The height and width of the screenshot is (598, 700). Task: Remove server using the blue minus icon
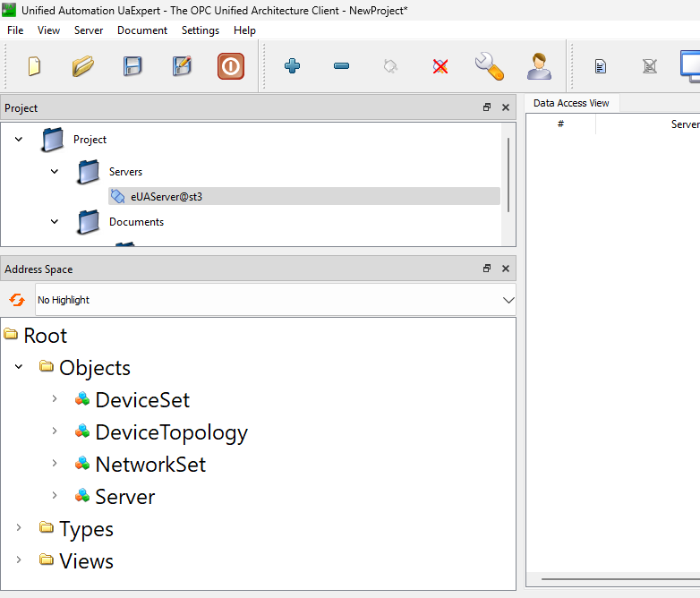coord(341,66)
